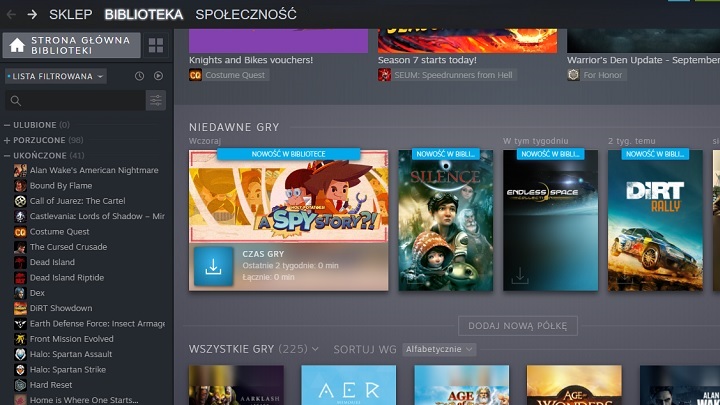Open Endless Space Collection cover

point(551,220)
